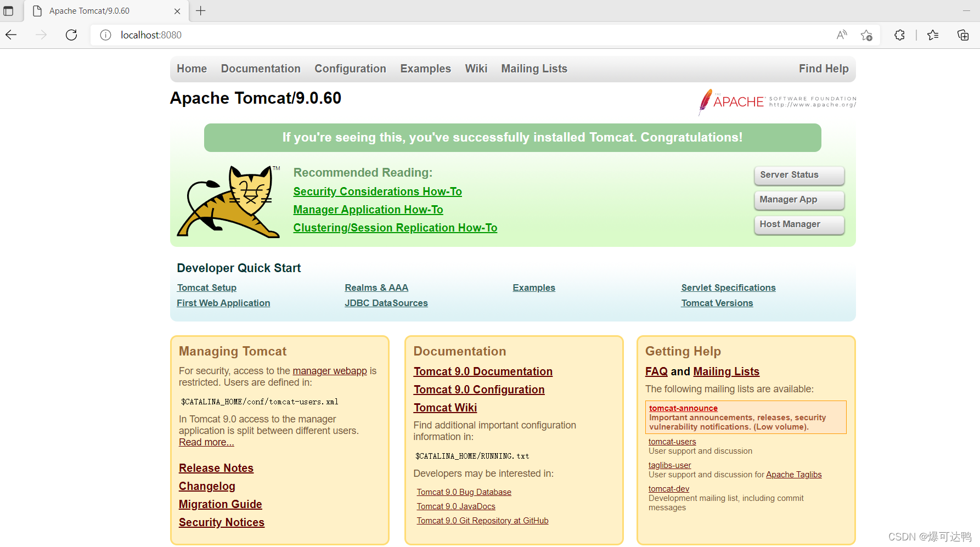
Task: Open the Tomcat Versions link
Action: pos(717,303)
